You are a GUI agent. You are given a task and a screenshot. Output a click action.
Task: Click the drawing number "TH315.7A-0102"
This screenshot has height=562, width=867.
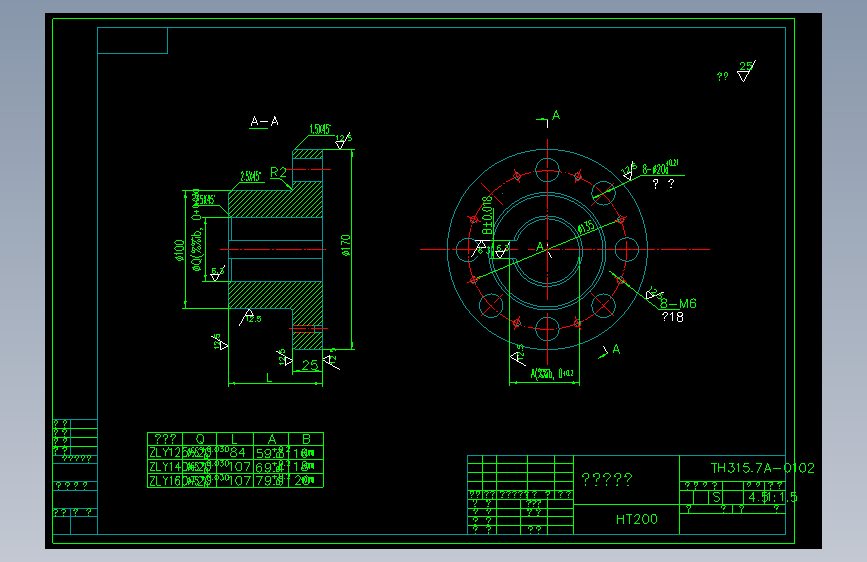[762, 469]
